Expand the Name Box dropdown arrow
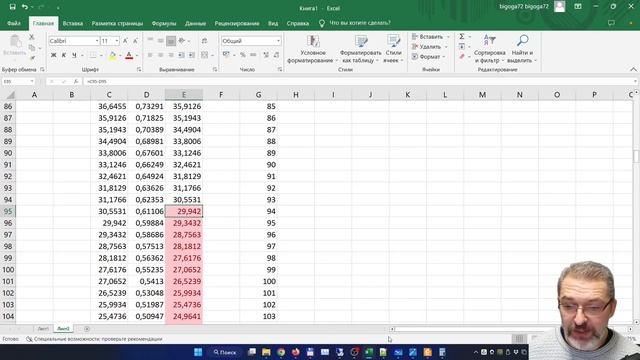Screen dimensions: 640x360 32,81
